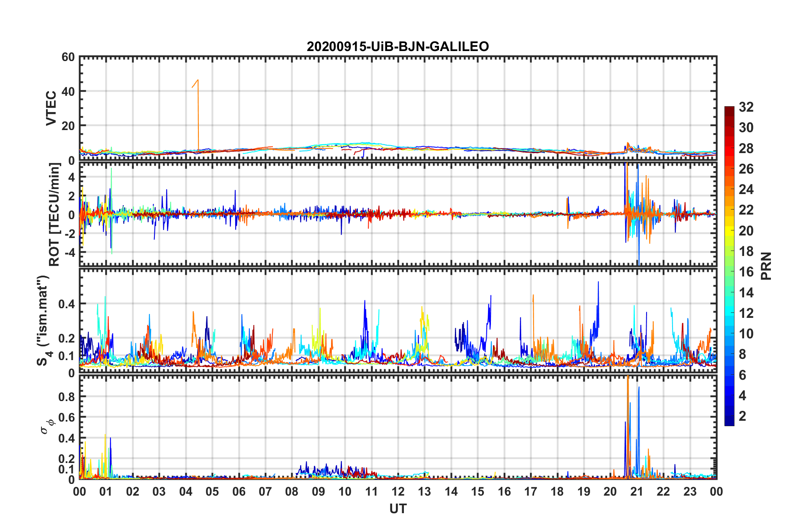
Task: Click the plot title 20200915-UiB-BJN-GALILEO
Action: point(398,46)
